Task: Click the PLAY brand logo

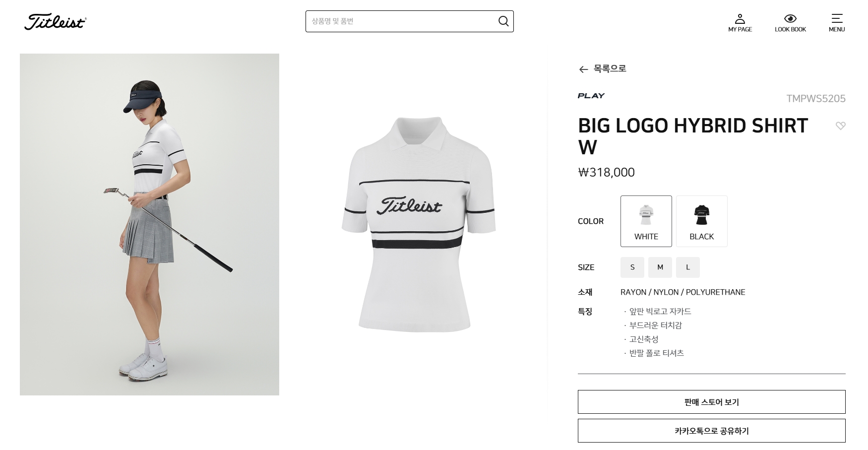Action: 591,96
